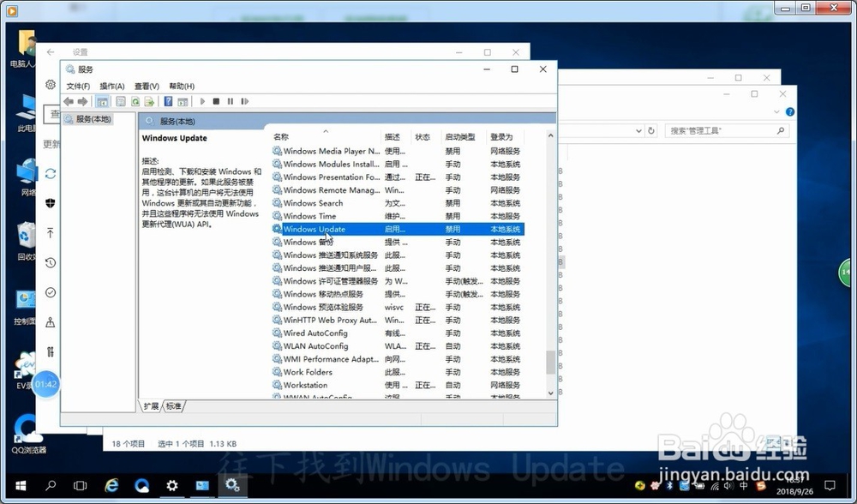Open the 查看(V) menu

(x=147, y=87)
